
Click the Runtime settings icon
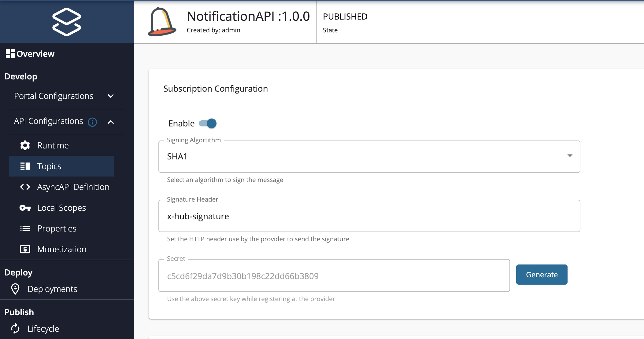[x=24, y=145]
